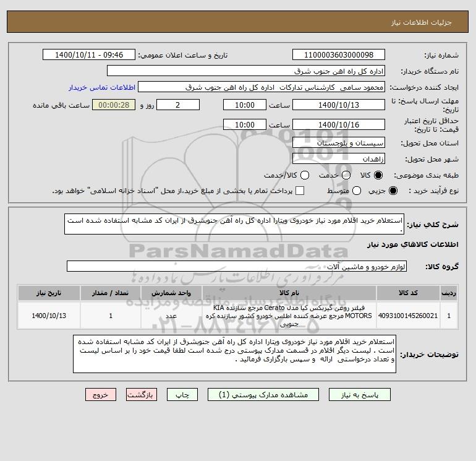This screenshot has width=476, height=461.
Task: Click the price validity time 10:00 field
Action: click(x=245, y=124)
